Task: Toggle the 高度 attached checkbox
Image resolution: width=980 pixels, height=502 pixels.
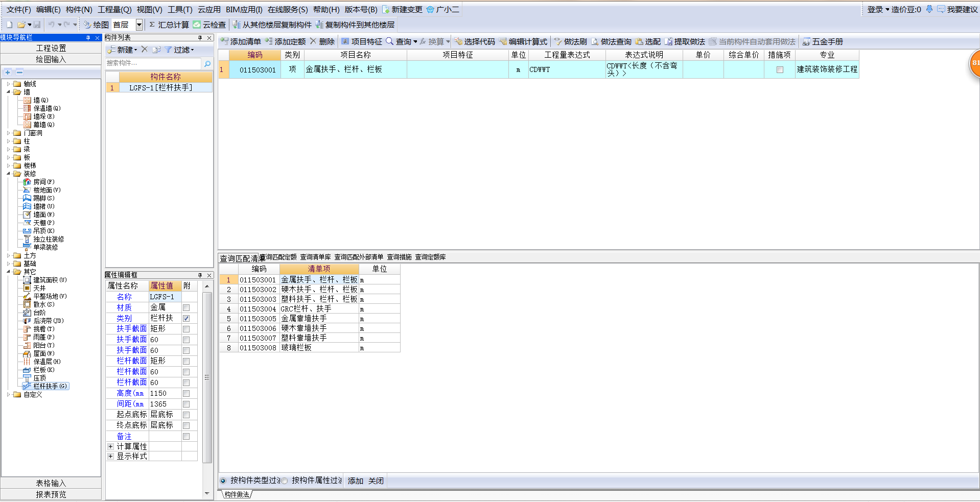Action: click(186, 393)
